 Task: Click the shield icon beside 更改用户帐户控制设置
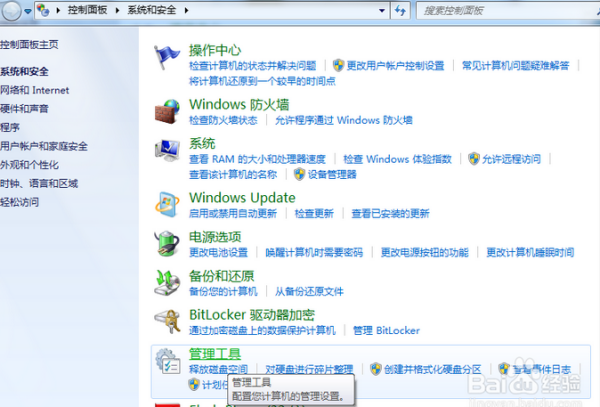pos(338,65)
